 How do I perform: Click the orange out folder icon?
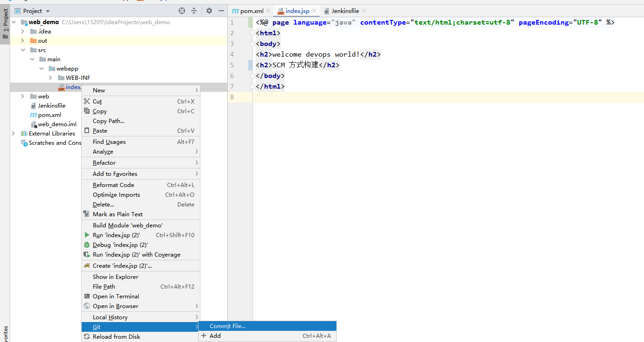33,40
